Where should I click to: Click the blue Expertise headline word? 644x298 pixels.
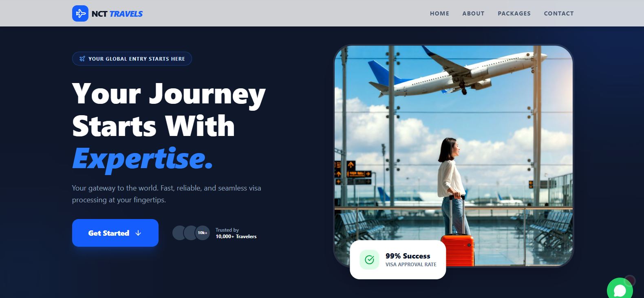click(x=142, y=158)
